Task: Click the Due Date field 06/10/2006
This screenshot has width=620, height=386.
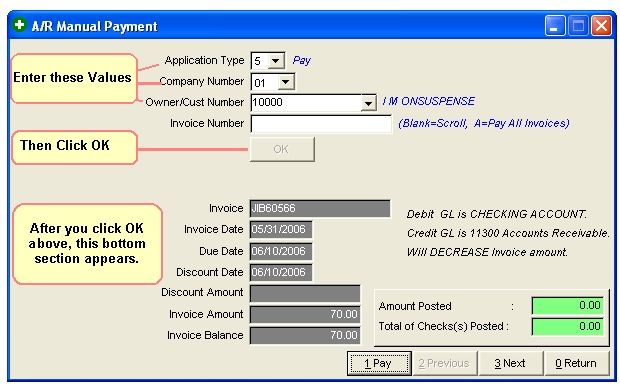Action: tap(281, 251)
